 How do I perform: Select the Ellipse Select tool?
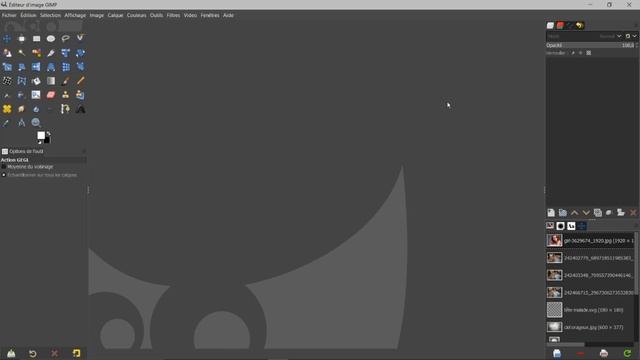click(x=51, y=39)
